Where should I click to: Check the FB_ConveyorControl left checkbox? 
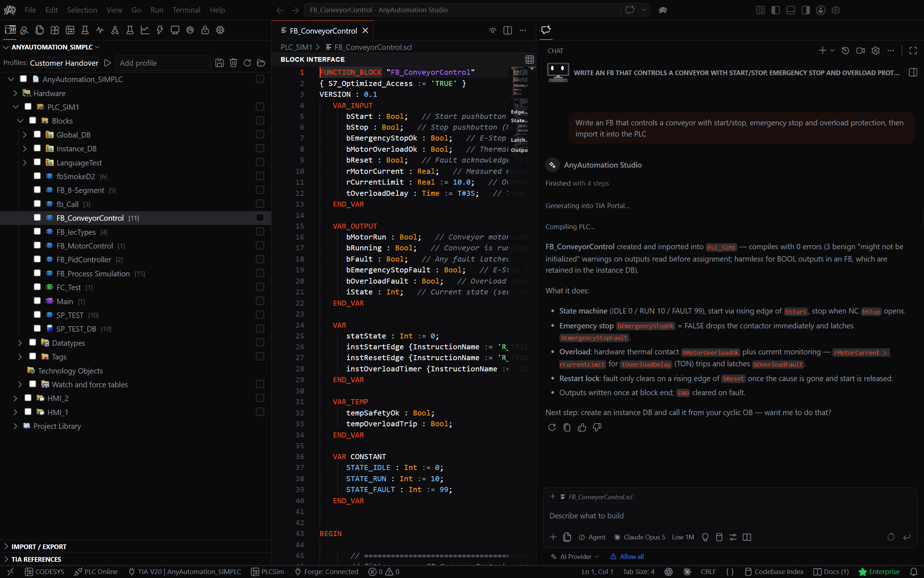coord(37,217)
